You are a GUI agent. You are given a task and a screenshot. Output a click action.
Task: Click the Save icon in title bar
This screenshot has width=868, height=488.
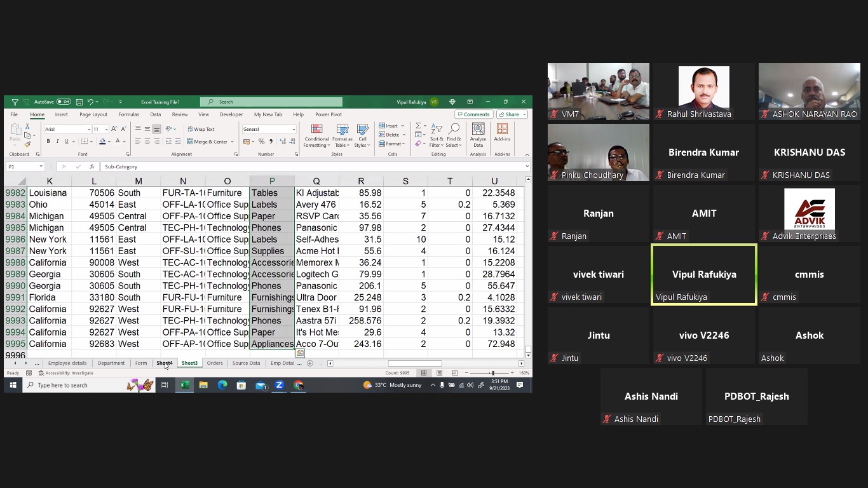click(x=79, y=102)
